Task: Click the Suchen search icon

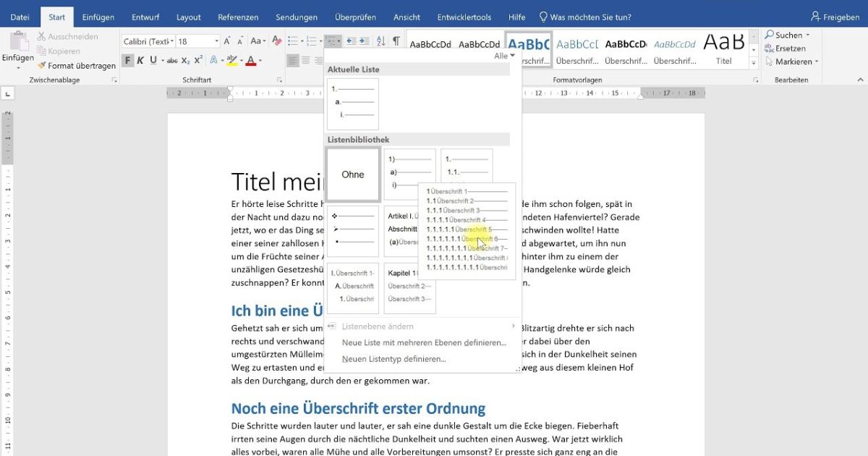Action: point(770,35)
